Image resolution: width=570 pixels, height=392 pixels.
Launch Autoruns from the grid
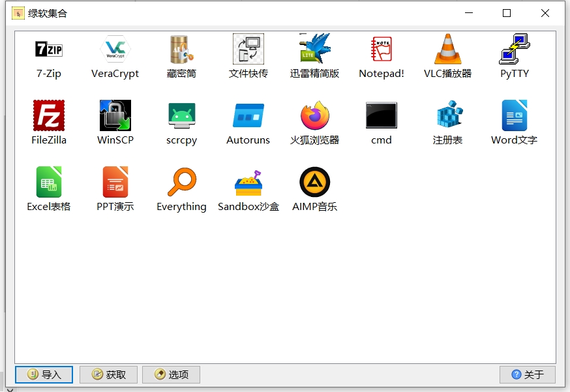pyautogui.click(x=248, y=115)
